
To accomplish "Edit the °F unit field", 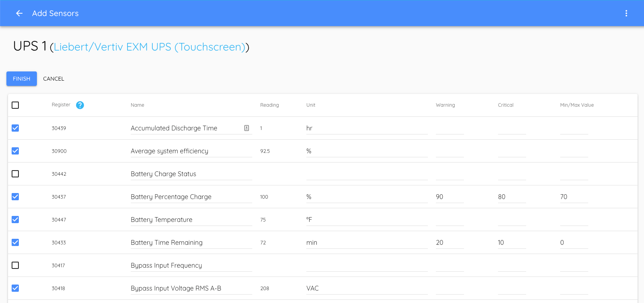I will pyautogui.click(x=366, y=220).
